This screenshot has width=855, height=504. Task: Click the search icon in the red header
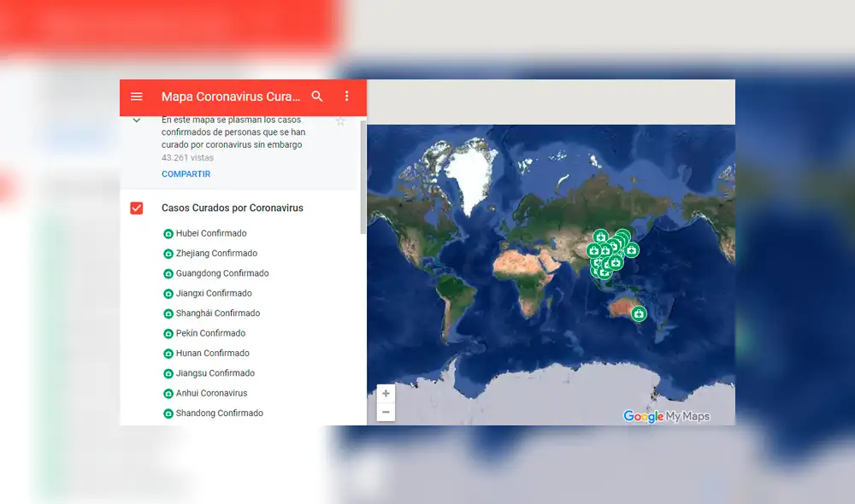(317, 97)
